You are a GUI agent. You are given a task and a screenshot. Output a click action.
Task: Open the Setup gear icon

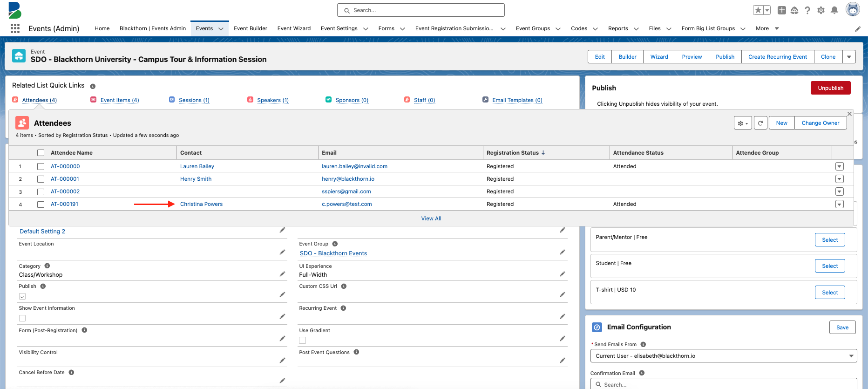(x=821, y=10)
